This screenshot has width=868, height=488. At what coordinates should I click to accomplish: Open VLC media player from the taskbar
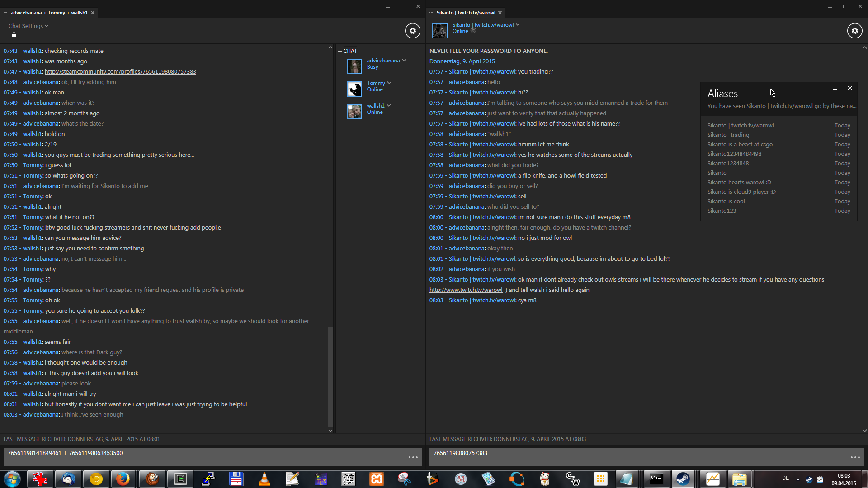point(264,479)
